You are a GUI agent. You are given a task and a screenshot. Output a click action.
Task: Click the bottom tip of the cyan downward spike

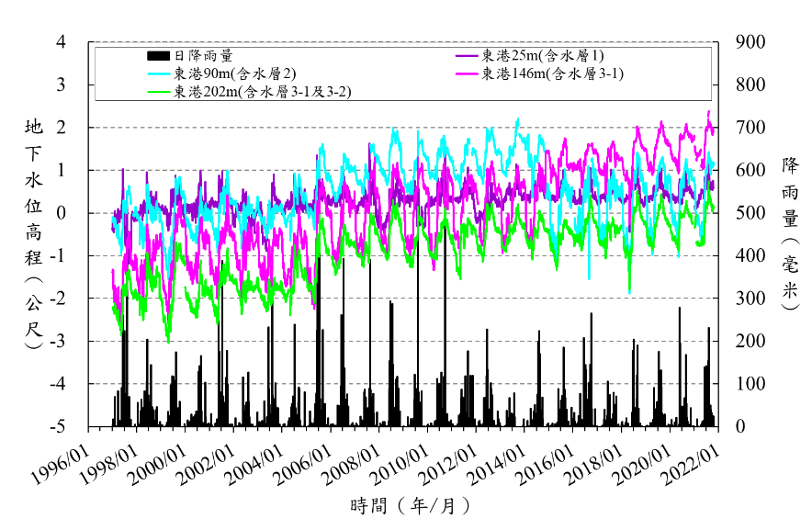[x=590, y=277]
